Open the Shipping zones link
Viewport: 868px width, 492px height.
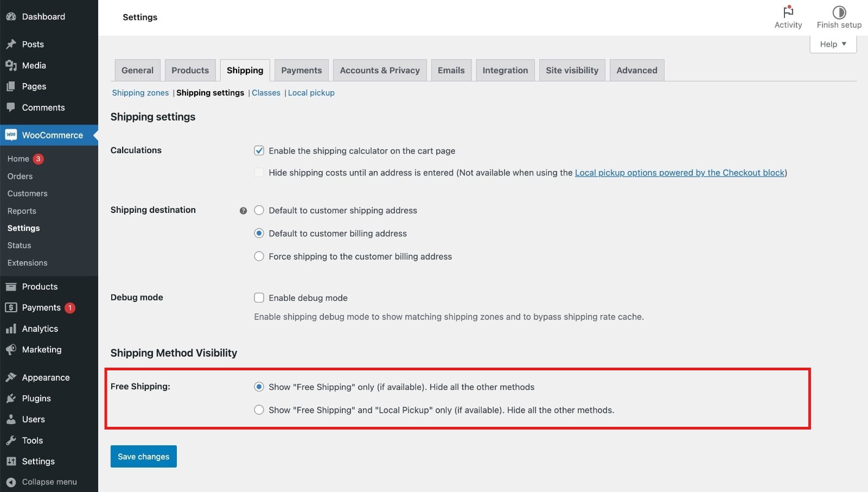point(141,93)
